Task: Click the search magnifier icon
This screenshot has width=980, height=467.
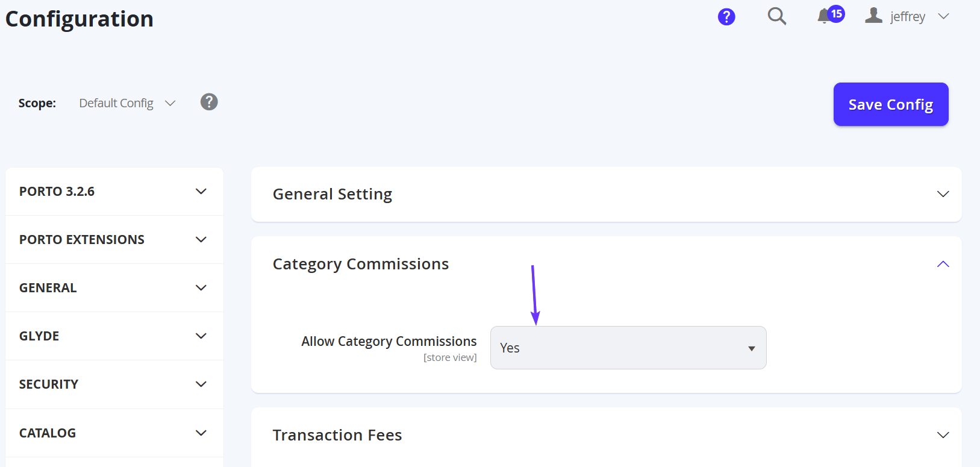Action: pos(777,16)
